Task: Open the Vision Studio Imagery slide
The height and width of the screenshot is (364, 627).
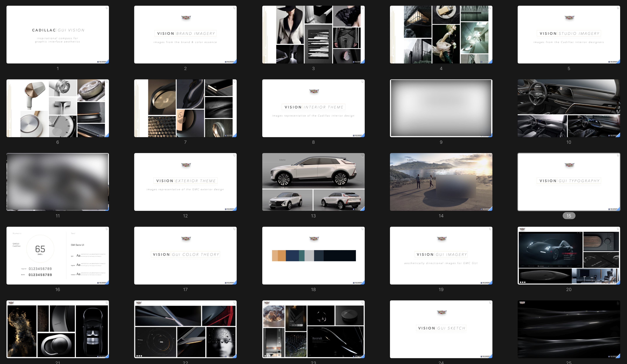Action: click(568, 35)
